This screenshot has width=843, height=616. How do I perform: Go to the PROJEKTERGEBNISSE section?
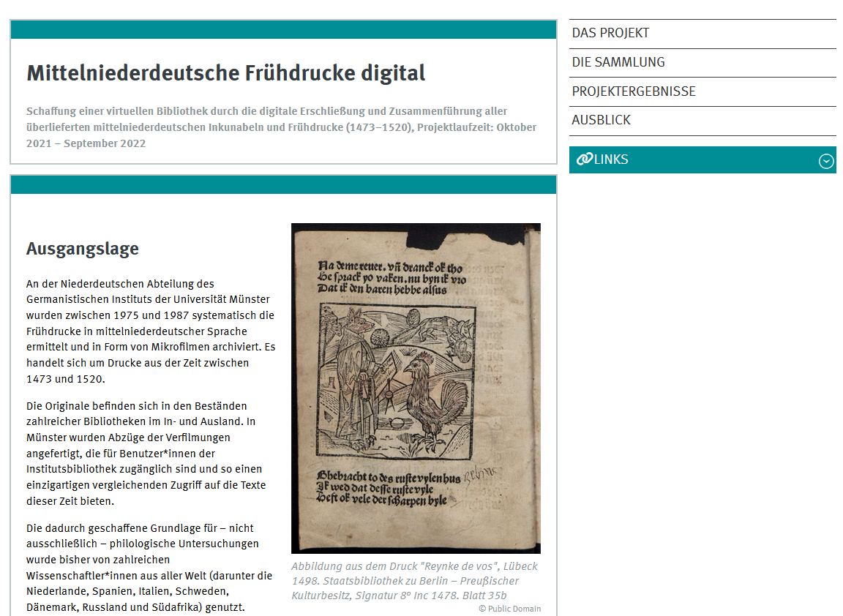pos(702,91)
